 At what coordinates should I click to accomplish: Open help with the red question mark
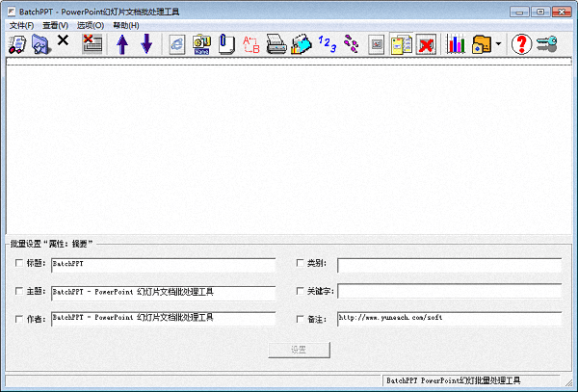[x=521, y=44]
